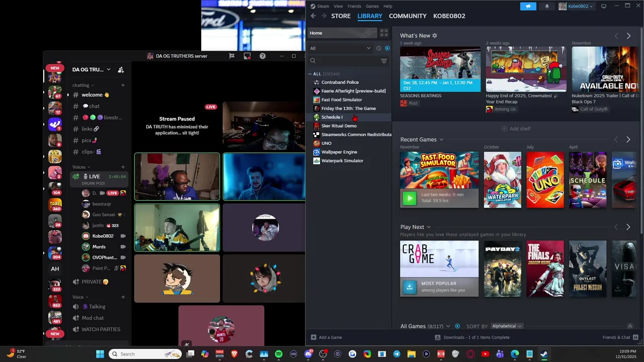Open PAYDAY 2 Play Next thumbnail
644x362 pixels.
[502, 268]
